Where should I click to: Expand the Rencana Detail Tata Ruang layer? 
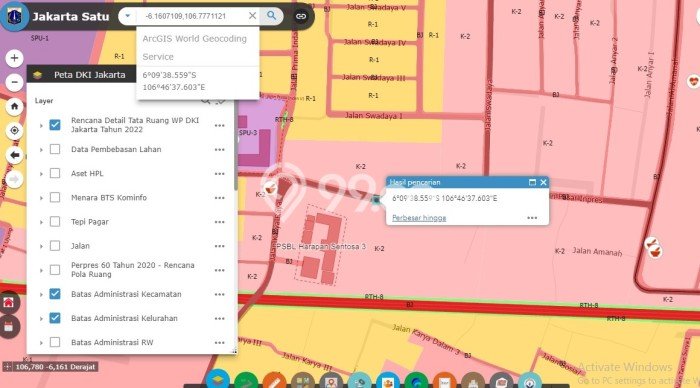[x=41, y=125]
